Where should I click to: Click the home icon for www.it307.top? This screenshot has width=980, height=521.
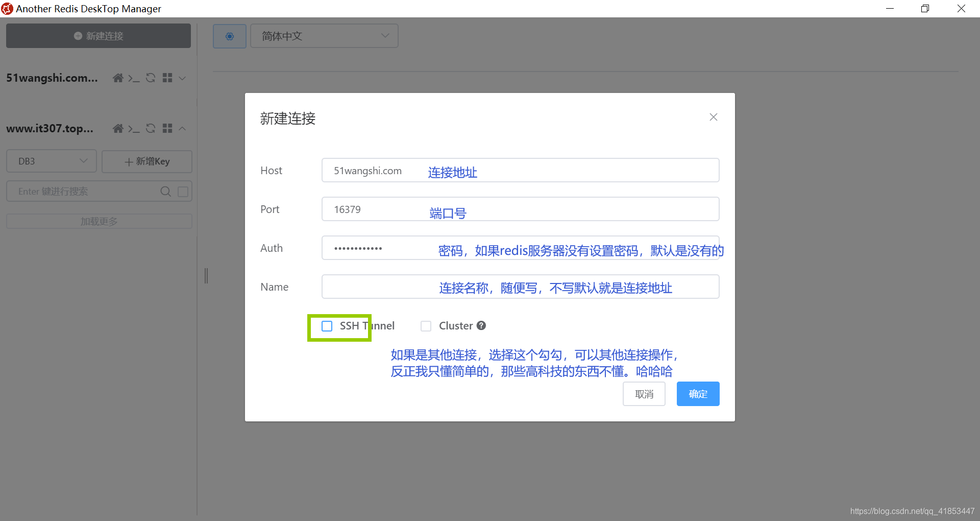click(118, 129)
